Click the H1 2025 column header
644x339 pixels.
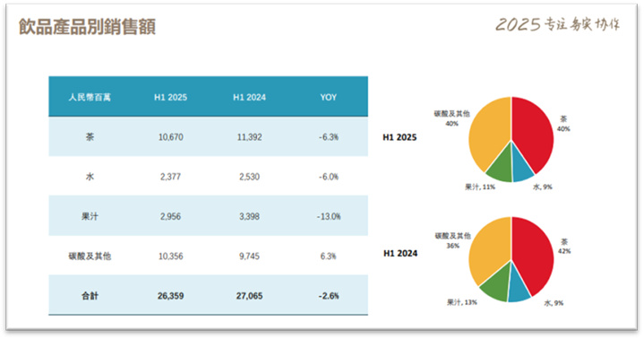(x=170, y=98)
